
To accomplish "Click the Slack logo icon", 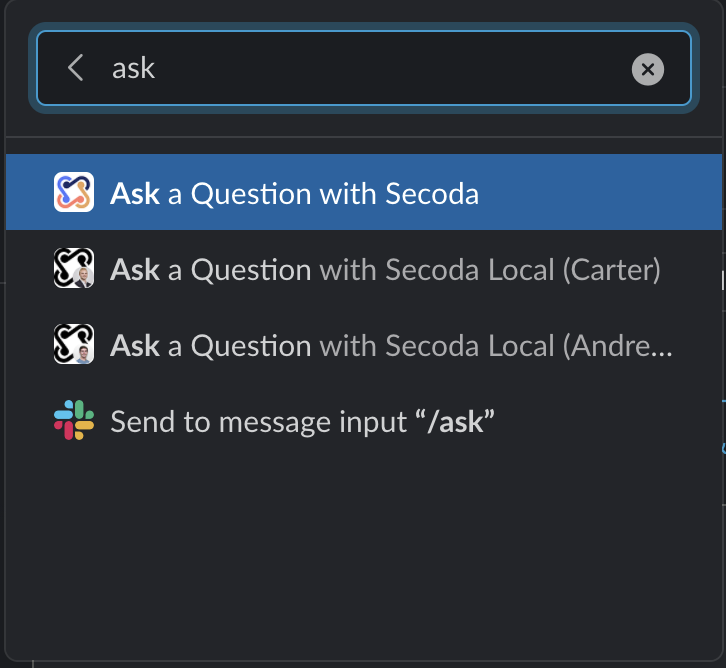I will tap(74, 421).
